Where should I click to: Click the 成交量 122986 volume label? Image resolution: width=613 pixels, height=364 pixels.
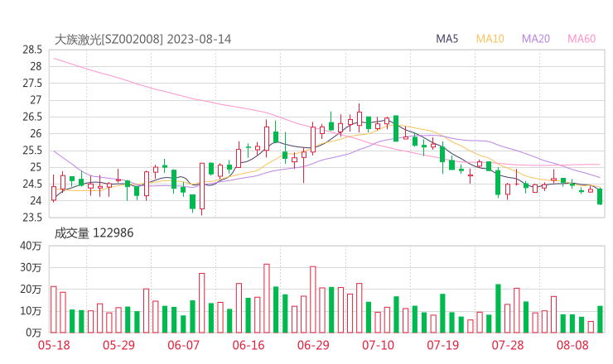click(x=94, y=233)
